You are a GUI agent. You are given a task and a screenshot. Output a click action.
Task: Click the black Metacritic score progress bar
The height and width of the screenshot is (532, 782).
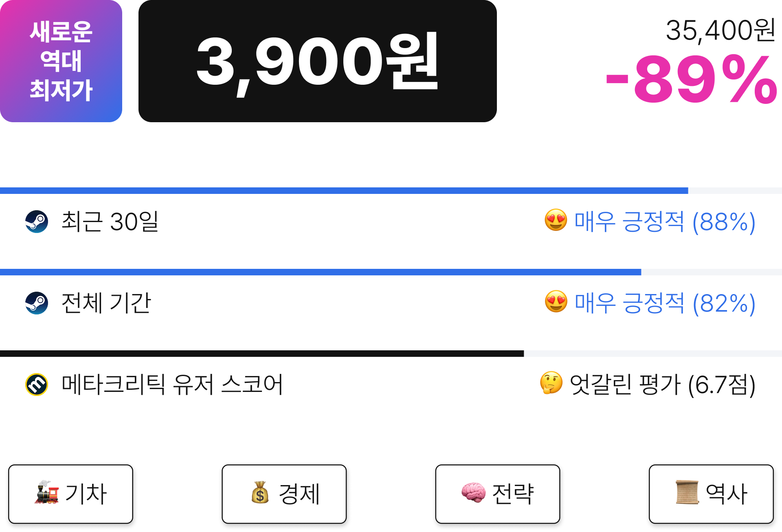click(x=391, y=354)
